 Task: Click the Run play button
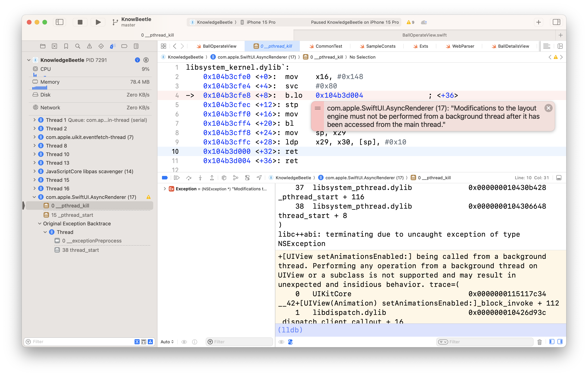[98, 22]
